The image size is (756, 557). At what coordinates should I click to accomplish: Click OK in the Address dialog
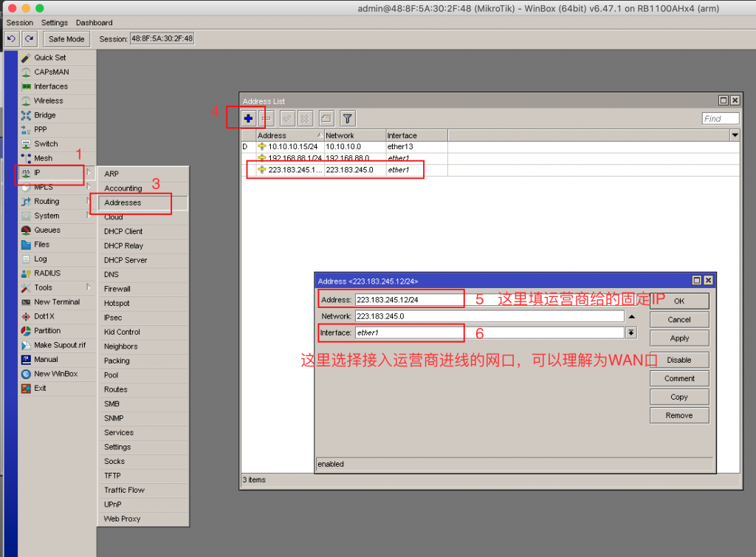pyautogui.click(x=679, y=301)
